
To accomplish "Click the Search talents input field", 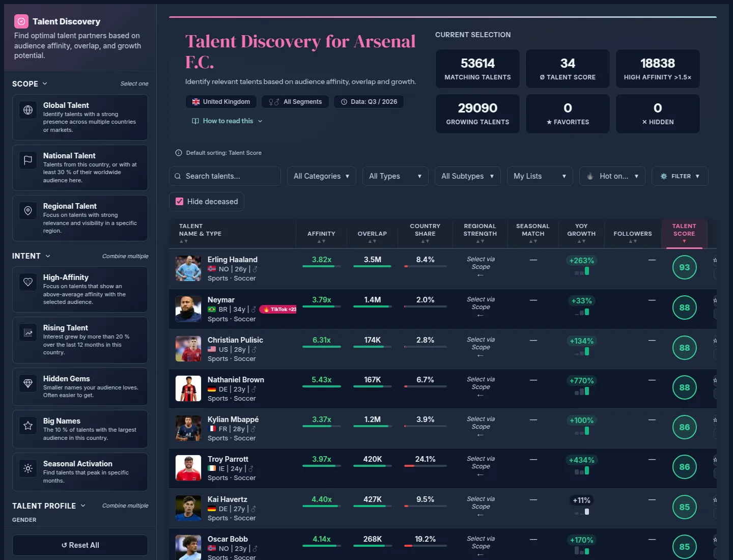I will click(x=225, y=176).
